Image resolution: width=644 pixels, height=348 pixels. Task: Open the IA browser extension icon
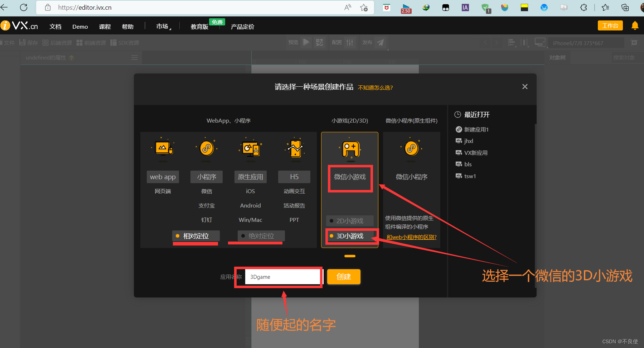465,7
